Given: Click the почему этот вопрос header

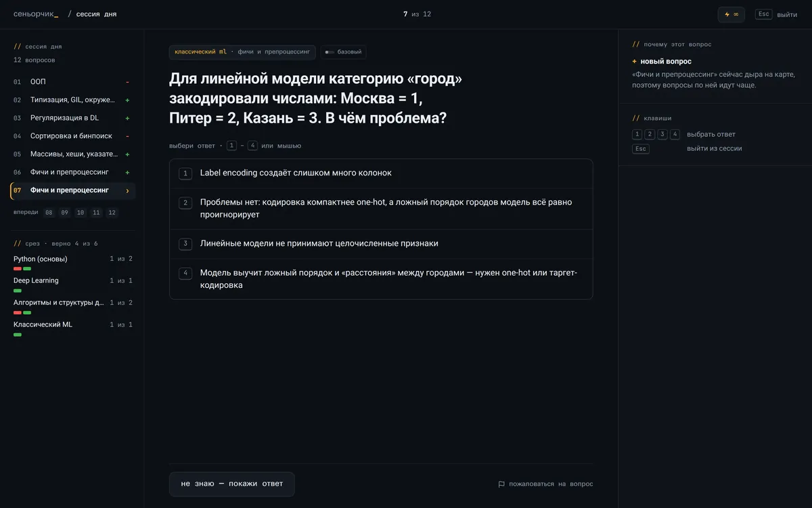Looking at the screenshot, I should click(672, 45).
